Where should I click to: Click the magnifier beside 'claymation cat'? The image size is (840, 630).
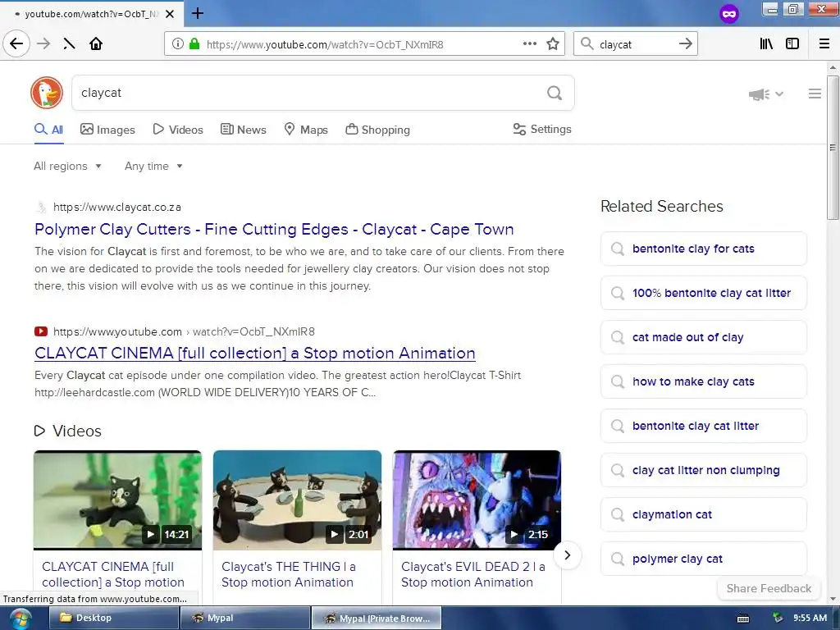618,515
